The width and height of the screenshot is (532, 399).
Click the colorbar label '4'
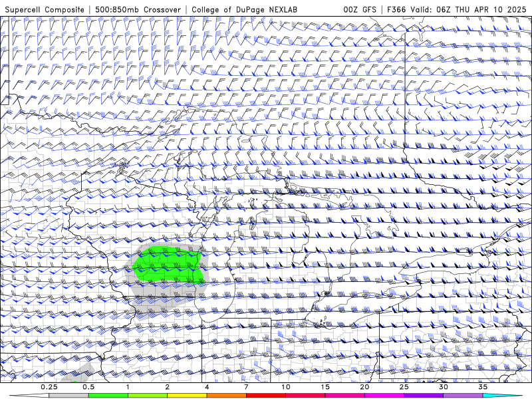point(207,387)
